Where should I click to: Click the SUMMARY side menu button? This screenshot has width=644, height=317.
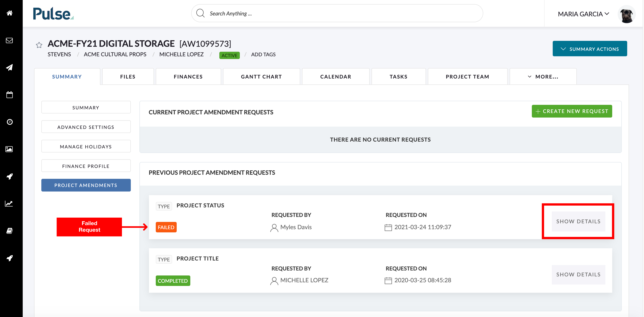(x=86, y=107)
